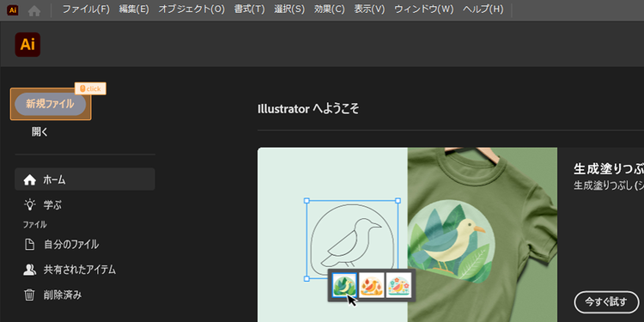Image resolution: width=644 pixels, height=322 pixels.
Task: Click the ファイル section label in the sidebar
Action: point(35,225)
